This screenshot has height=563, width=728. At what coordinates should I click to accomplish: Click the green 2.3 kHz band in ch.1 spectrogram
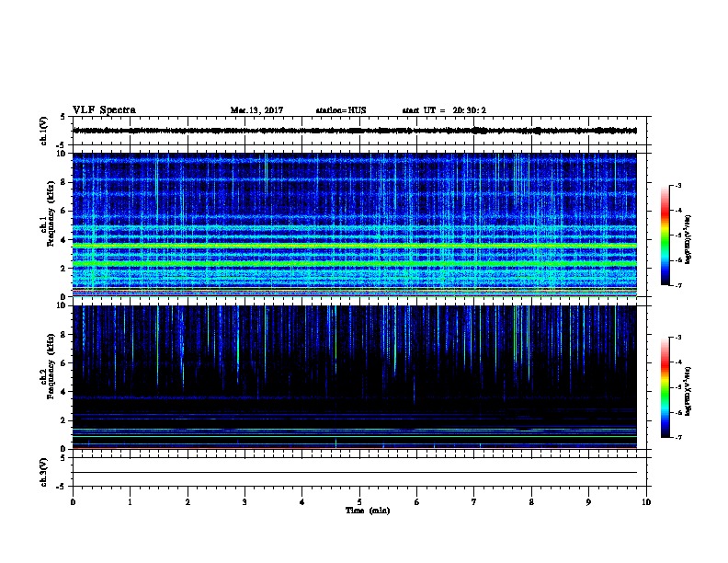click(355, 263)
